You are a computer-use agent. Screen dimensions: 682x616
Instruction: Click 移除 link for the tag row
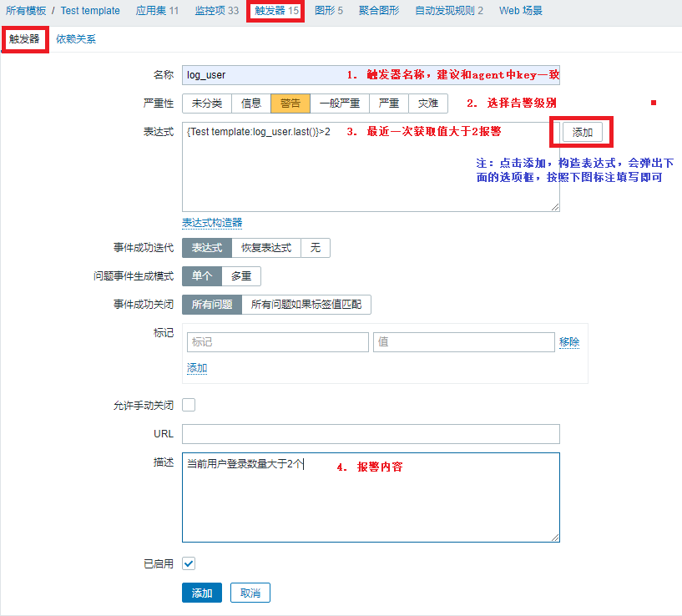[569, 342]
